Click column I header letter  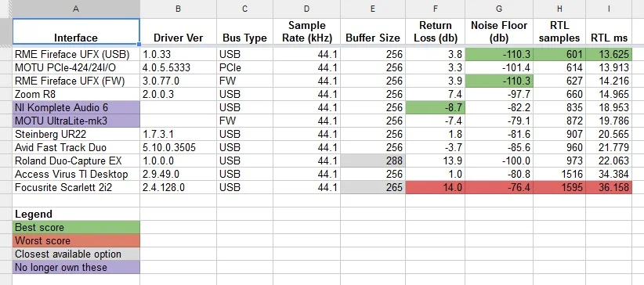(x=609, y=9)
